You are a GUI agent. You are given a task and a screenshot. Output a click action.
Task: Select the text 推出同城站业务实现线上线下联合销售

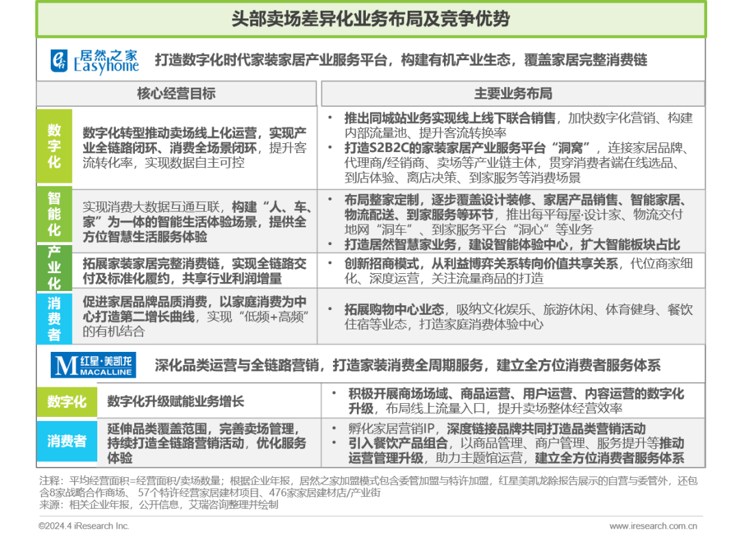tap(449, 118)
